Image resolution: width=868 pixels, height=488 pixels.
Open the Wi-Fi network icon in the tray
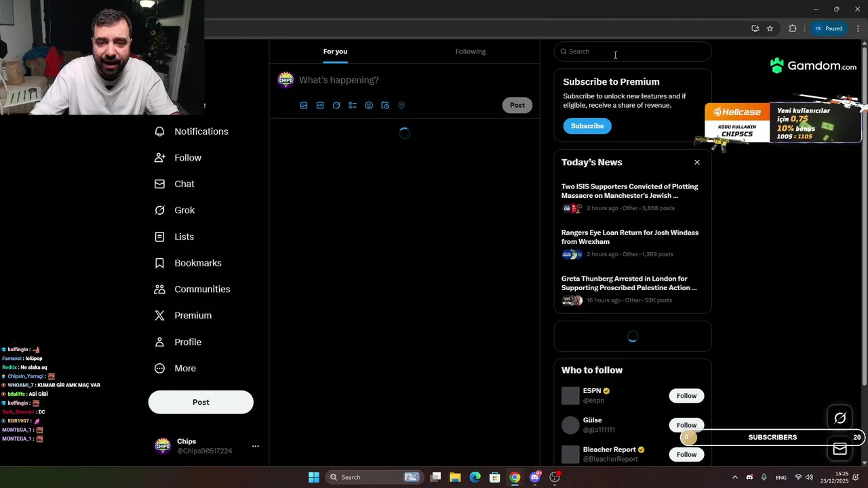point(798,477)
